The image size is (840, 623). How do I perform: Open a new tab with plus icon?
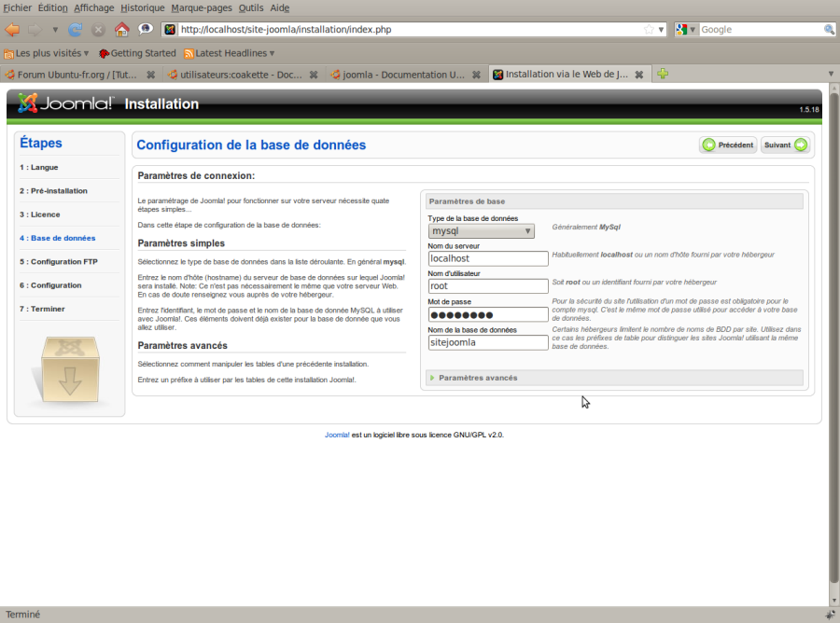(x=663, y=74)
